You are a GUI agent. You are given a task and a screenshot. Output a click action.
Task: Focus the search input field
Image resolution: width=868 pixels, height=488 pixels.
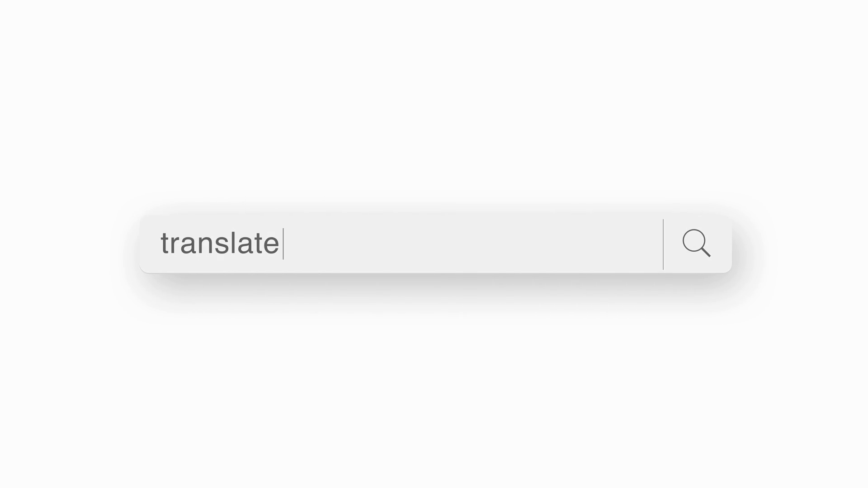pyautogui.click(x=407, y=244)
